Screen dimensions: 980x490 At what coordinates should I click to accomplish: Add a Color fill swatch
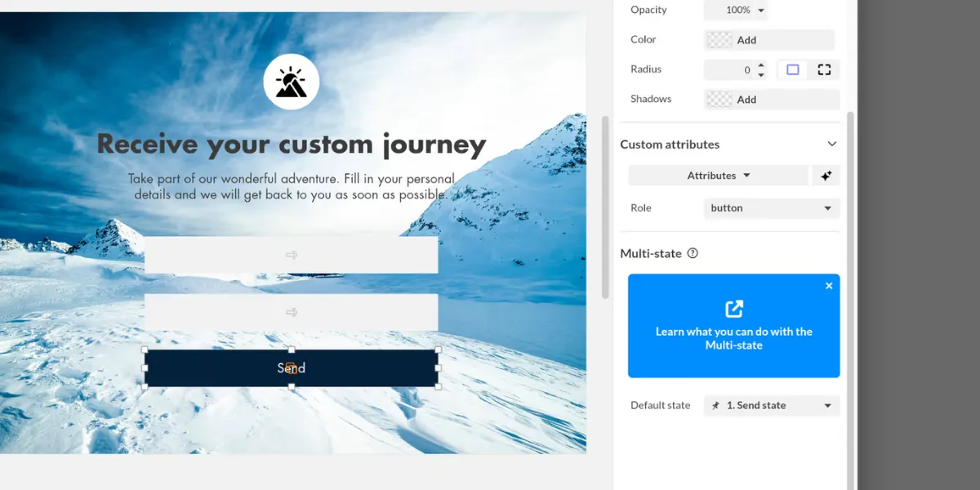click(x=769, y=39)
